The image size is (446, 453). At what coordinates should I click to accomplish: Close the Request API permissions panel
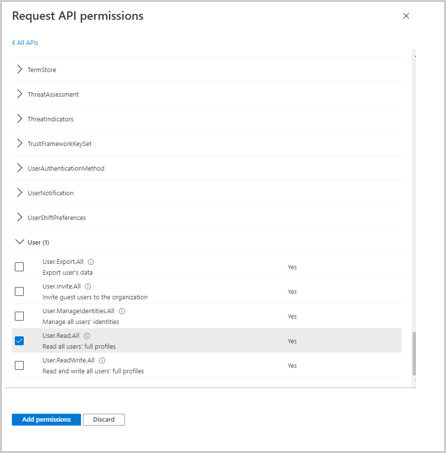click(406, 16)
